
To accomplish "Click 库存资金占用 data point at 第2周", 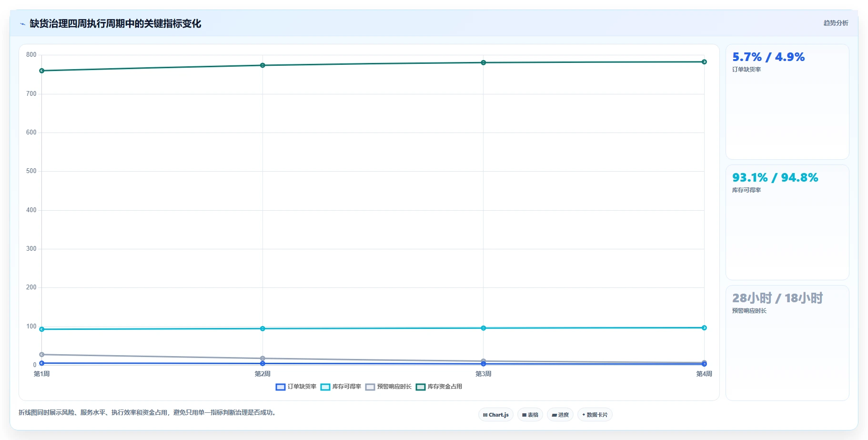I will 262,65.
